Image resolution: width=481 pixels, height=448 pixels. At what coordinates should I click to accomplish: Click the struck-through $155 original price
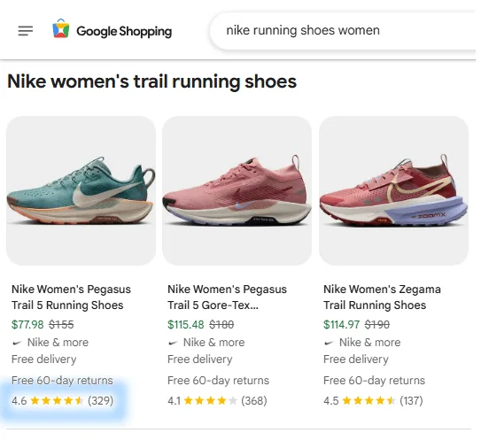click(x=61, y=324)
